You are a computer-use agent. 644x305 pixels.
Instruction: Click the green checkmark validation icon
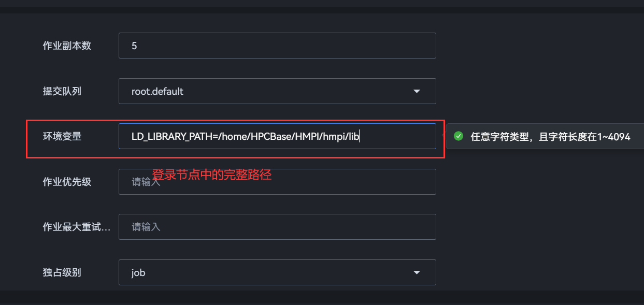pos(458,136)
